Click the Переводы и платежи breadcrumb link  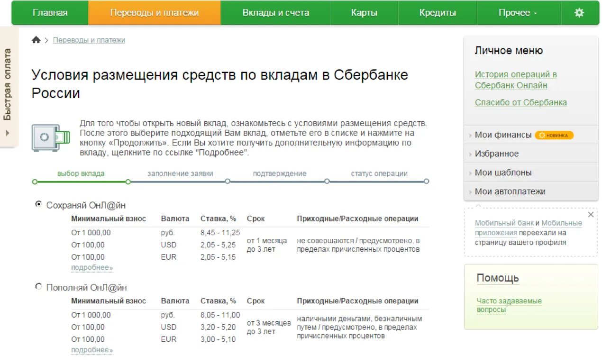tap(89, 40)
